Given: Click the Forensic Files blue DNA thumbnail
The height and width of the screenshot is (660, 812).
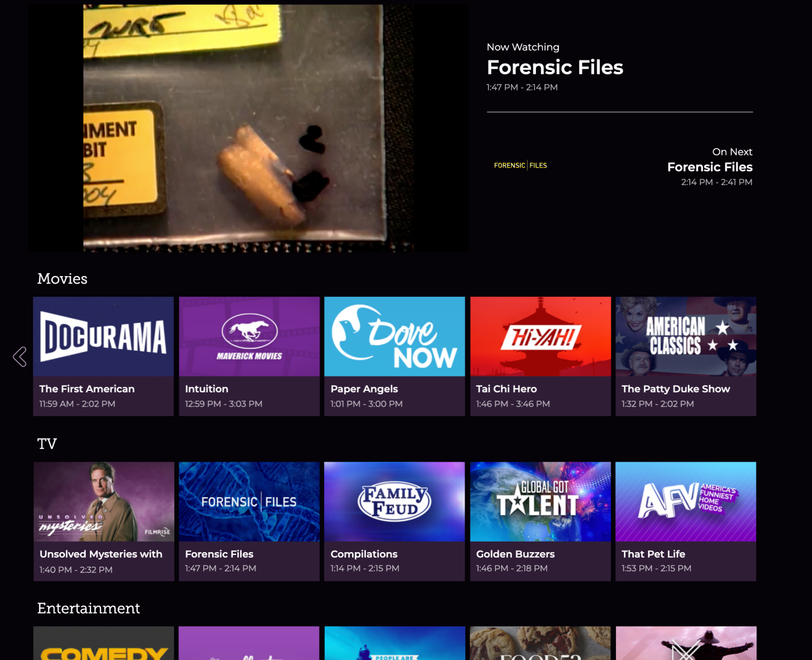Looking at the screenshot, I should pyautogui.click(x=249, y=502).
